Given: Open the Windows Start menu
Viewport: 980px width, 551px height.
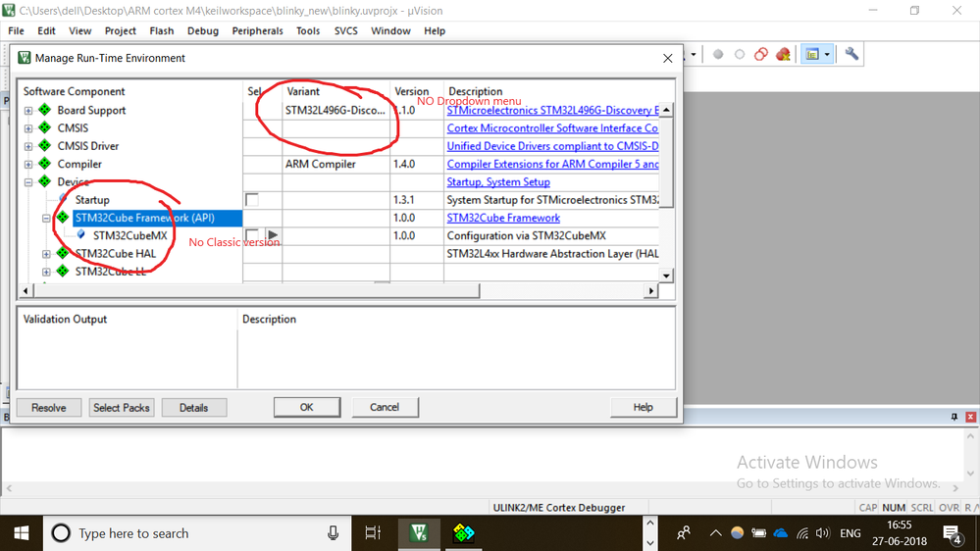Looking at the screenshot, I should point(22,533).
